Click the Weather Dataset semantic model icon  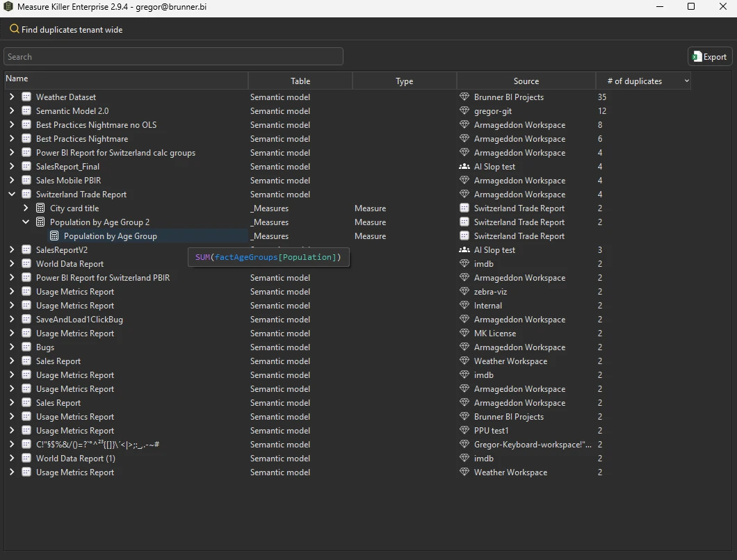(x=27, y=97)
